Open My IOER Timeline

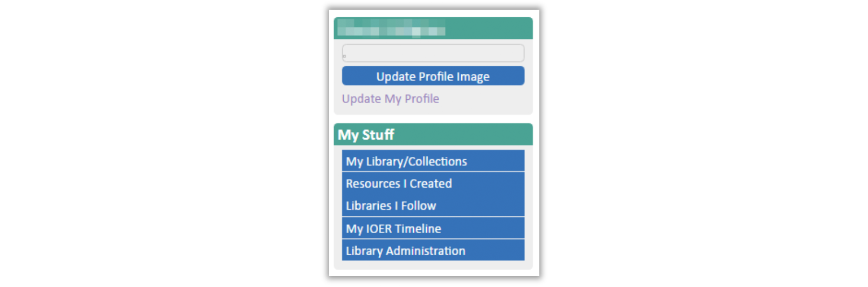[x=433, y=228]
